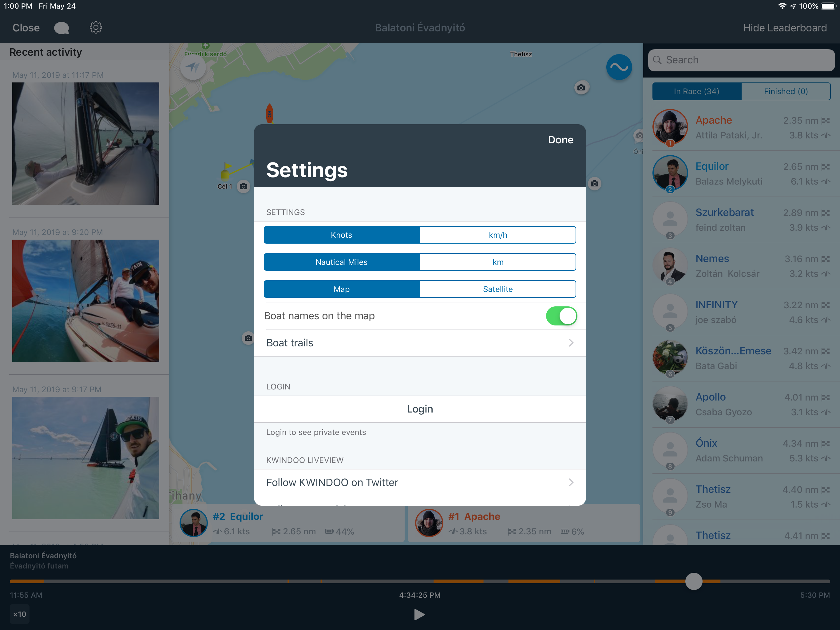Tap the location services status icon
The image size is (840, 630).
coord(793,6)
